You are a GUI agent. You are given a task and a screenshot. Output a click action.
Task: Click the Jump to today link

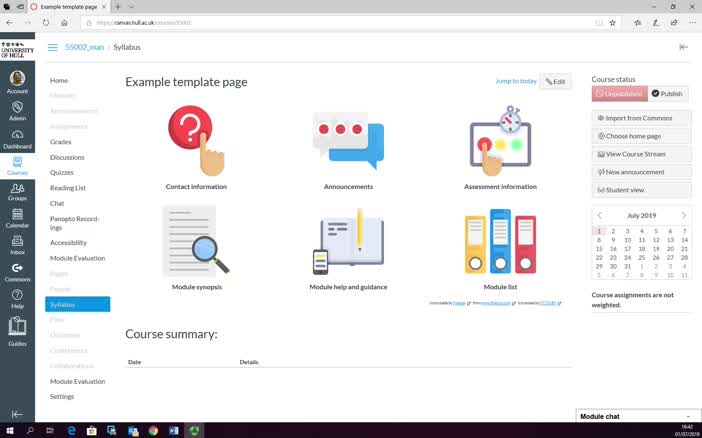coord(516,81)
